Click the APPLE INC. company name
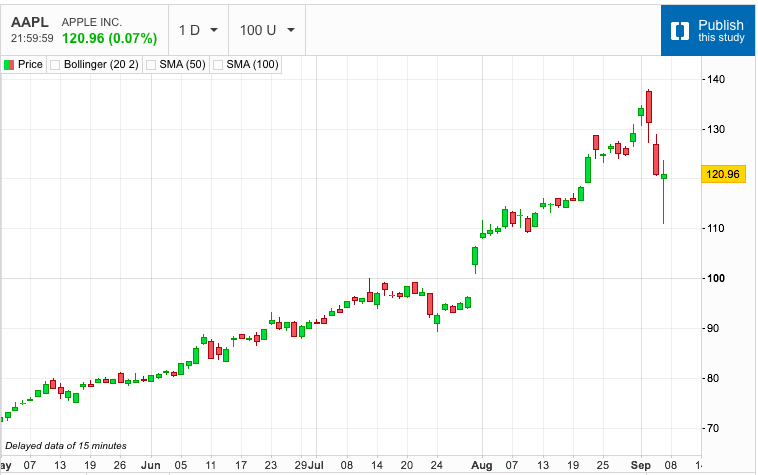This screenshot has width=758, height=475. (x=92, y=22)
